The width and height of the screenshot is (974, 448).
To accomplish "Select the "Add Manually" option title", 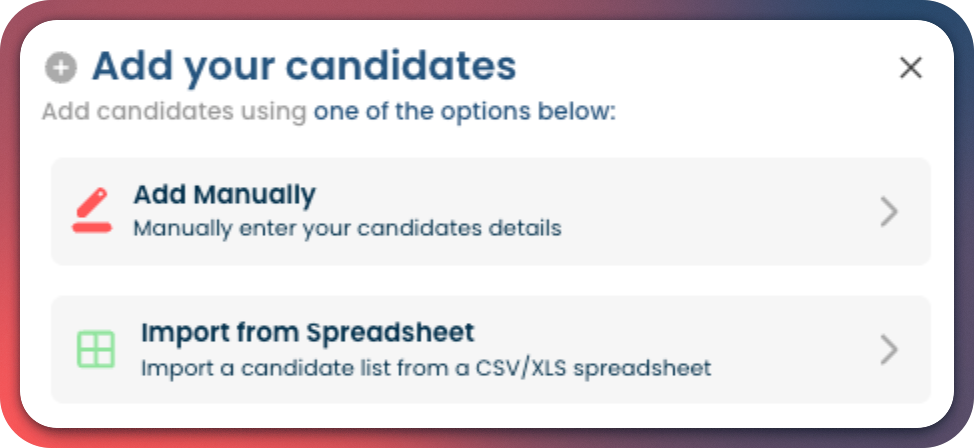I will tap(224, 194).
